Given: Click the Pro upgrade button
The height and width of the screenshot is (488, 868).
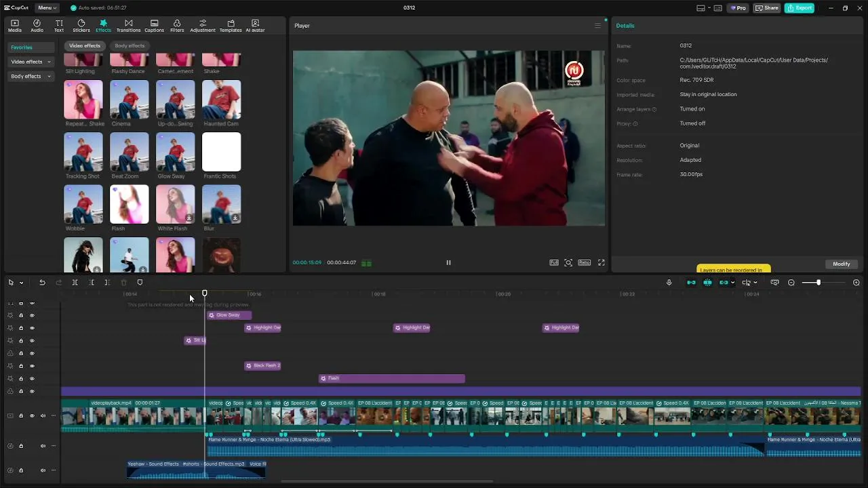Looking at the screenshot, I should 738,8.
